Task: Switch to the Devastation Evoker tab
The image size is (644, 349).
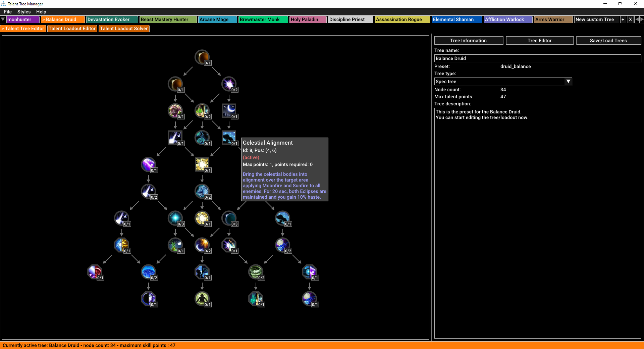Action: click(x=112, y=19)
